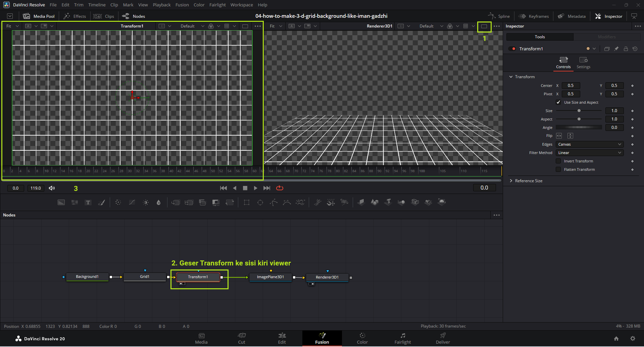Viewport: 644px width, 347px height.
Task: Open the Fusion menu in the menu bar
Action: point(182,5)
